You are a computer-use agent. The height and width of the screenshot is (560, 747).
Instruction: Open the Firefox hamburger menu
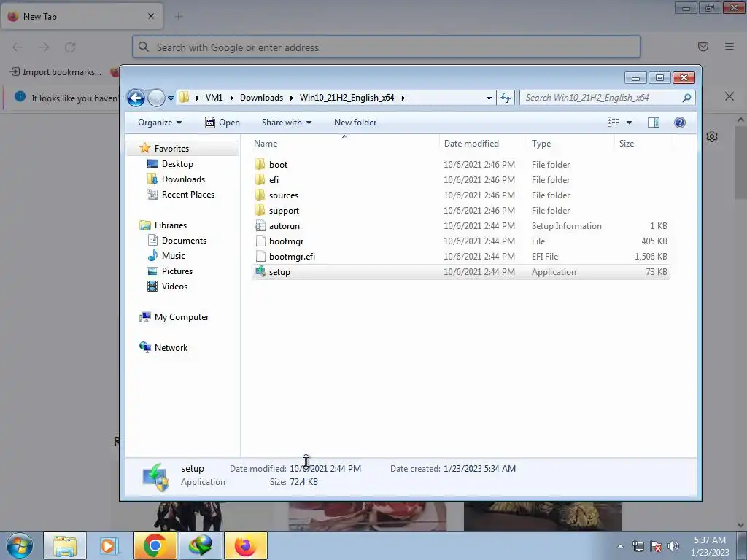[729, 47]
